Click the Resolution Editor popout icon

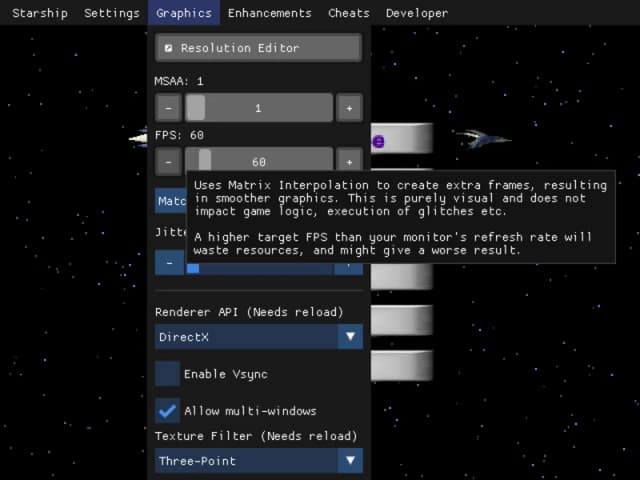168,48
